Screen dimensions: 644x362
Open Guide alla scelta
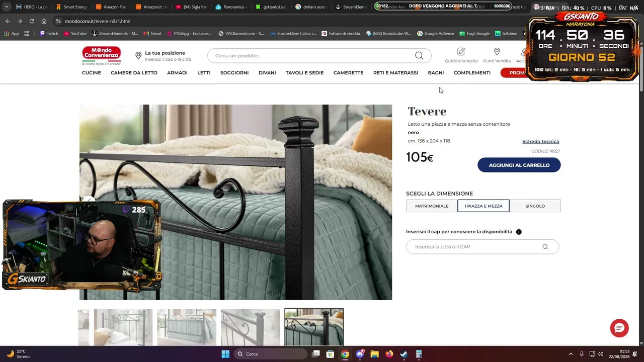pyautogui.click(x=461, y=55)
